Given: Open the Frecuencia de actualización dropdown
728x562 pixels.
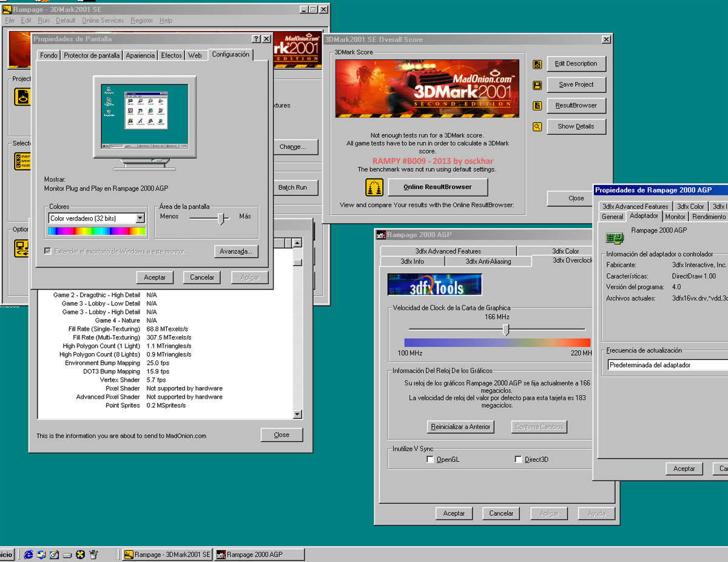Looking at the screenshot, I should [x=668, y=365].
